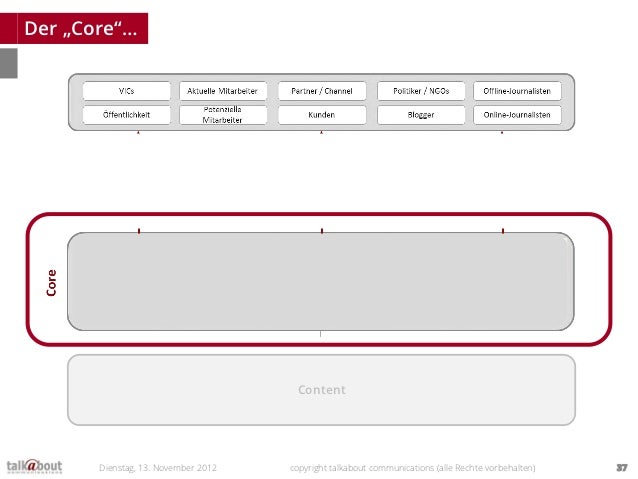
Task: Click the copyright talkabout communications text
Action: (x=413, y=468)
